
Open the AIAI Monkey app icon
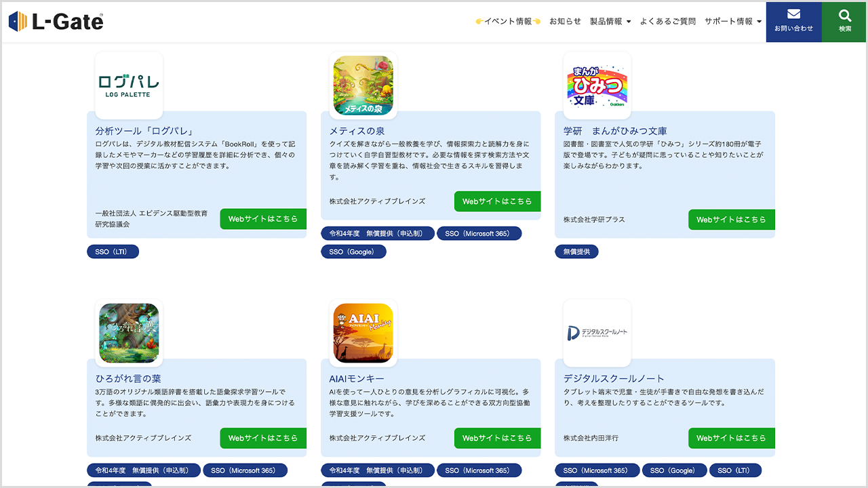[x=363, y=333]
